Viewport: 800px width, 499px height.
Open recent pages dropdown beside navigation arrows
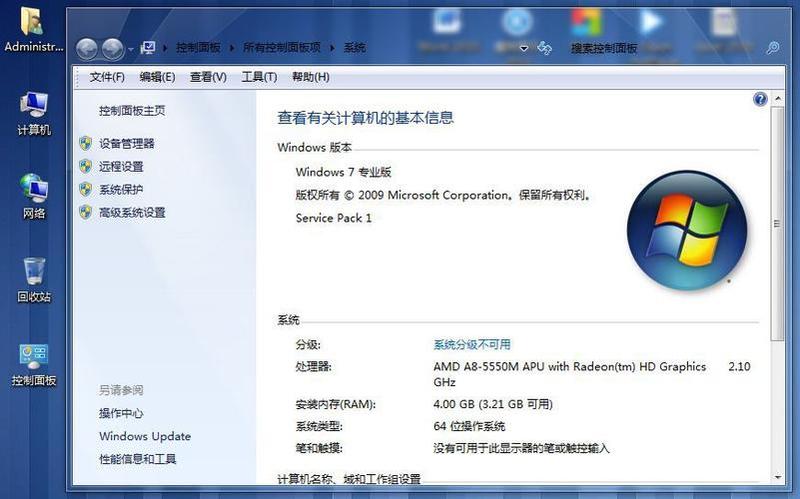click(x=131, y=49)
